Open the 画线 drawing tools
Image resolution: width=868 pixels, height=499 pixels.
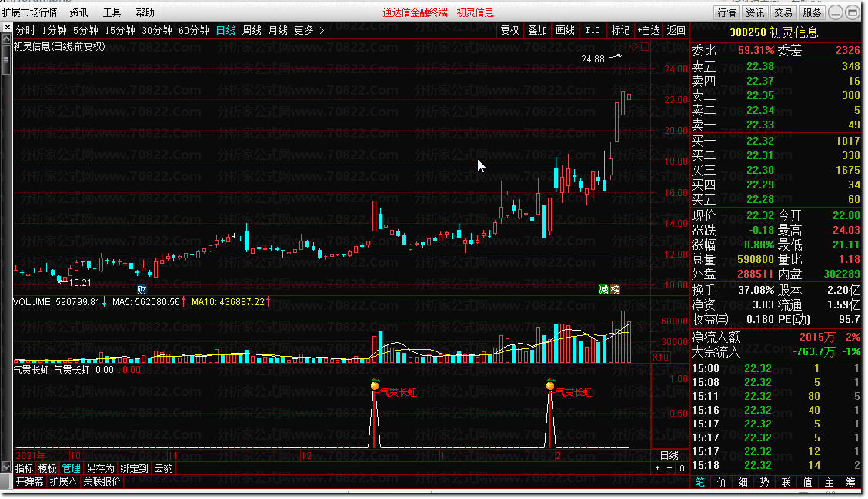(x=565, y=31)
